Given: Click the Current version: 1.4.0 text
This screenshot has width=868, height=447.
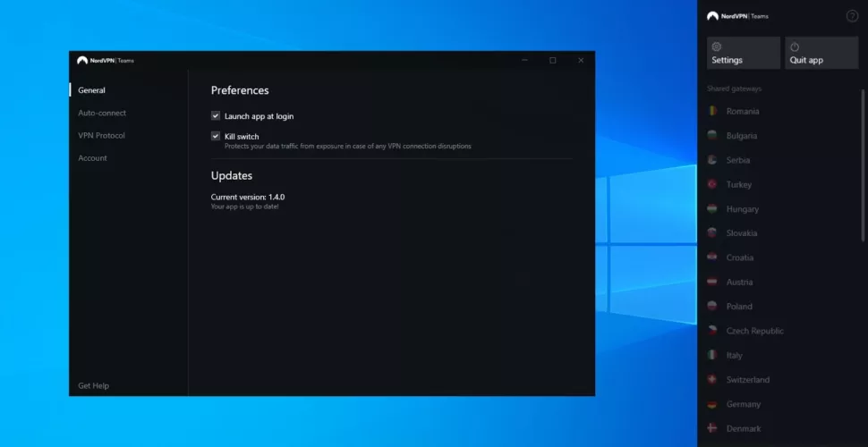Looking at the screenshot, I should [248, 197].
